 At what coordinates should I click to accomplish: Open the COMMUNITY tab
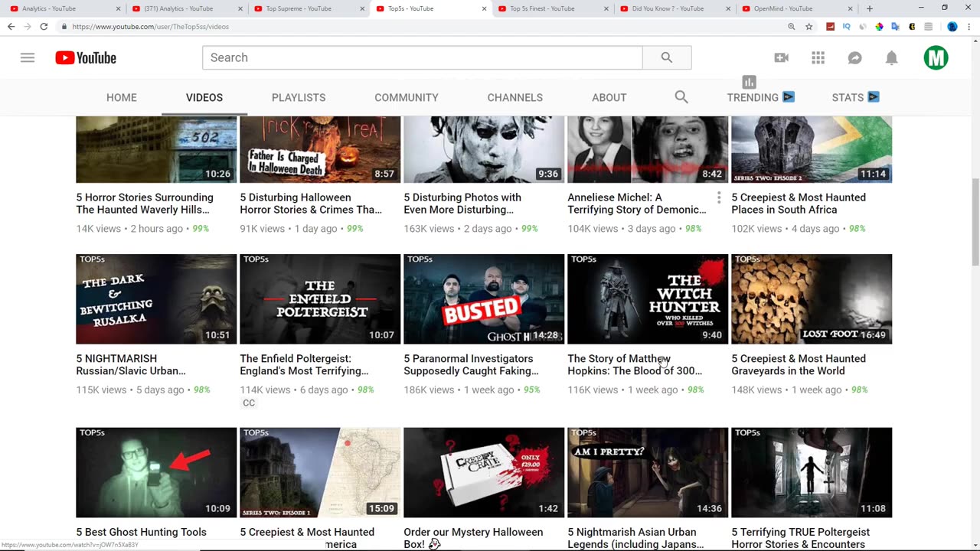coord(407,97)
